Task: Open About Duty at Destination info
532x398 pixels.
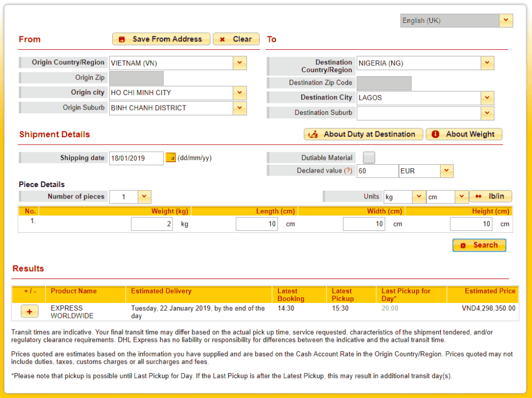Action: pos(363,134)
